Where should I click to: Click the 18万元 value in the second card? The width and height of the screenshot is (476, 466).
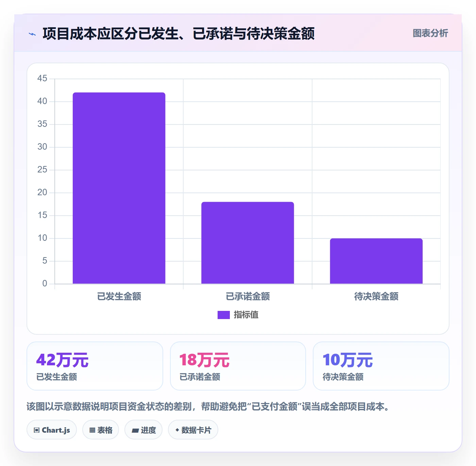(x=204, y=360)
